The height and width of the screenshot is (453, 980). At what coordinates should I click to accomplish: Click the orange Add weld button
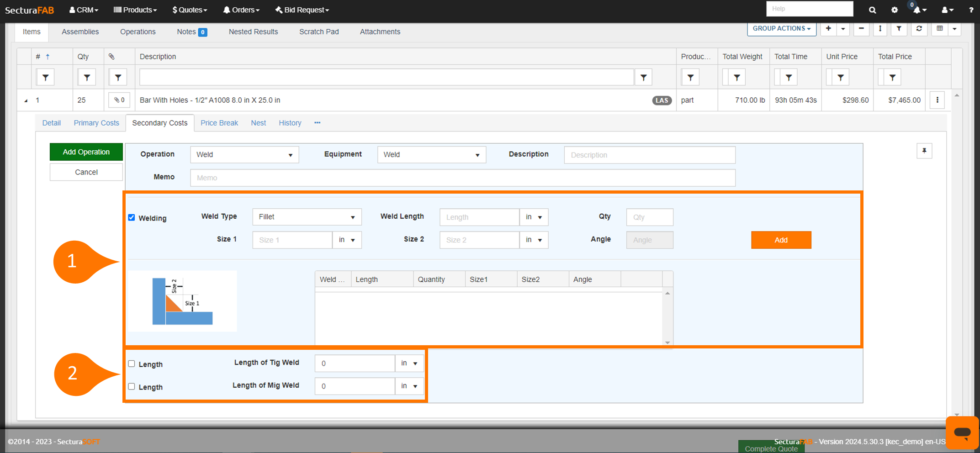click(781, 240)
